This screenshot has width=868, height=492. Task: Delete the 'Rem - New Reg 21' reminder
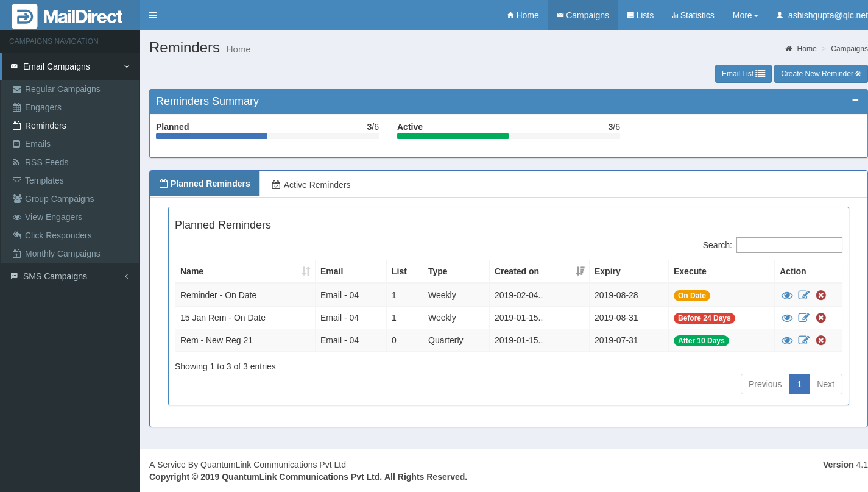coord(821,340)
